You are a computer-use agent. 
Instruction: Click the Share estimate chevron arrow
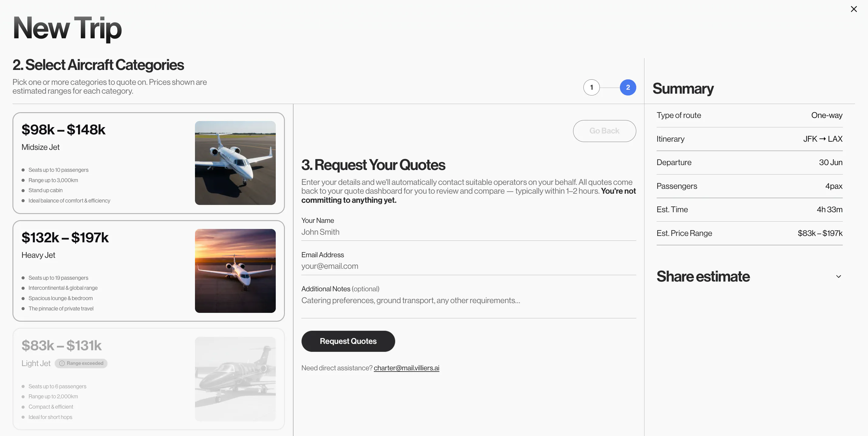pyautogui.click(x=838, y=276)
